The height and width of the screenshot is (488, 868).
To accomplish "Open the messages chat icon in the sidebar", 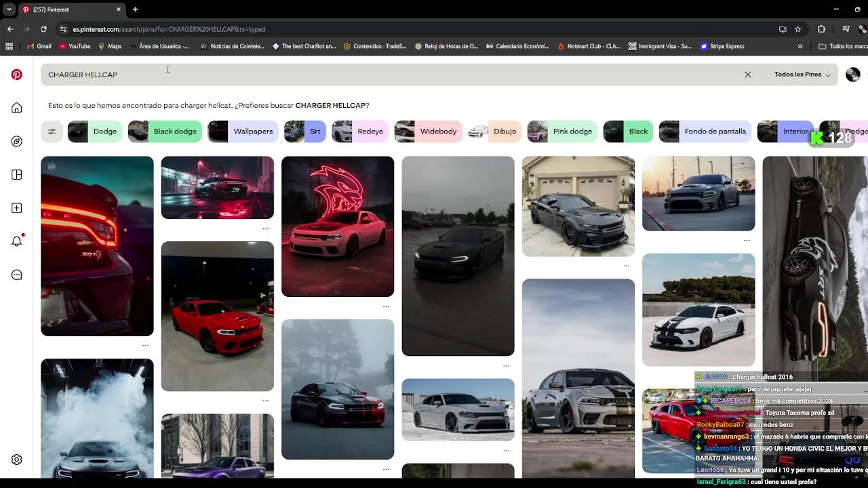I will pyautogui.click(x=17, y=274).
